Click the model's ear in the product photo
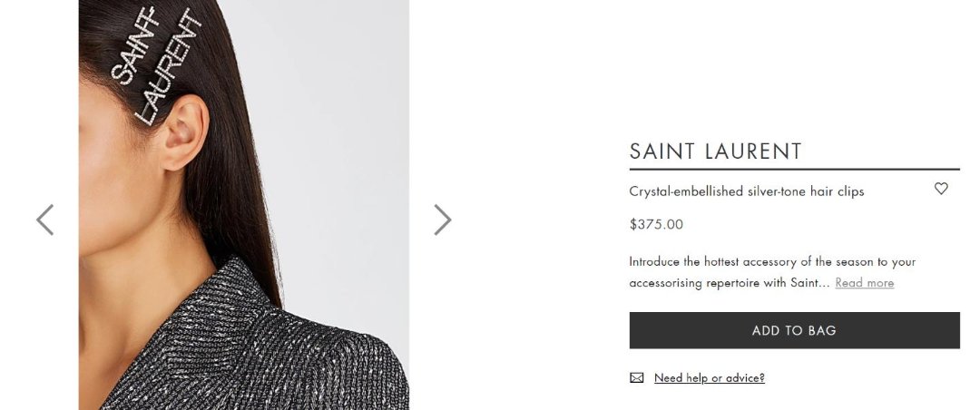The image size is (980, 410). pyautogui.click(x=184, y=136)
